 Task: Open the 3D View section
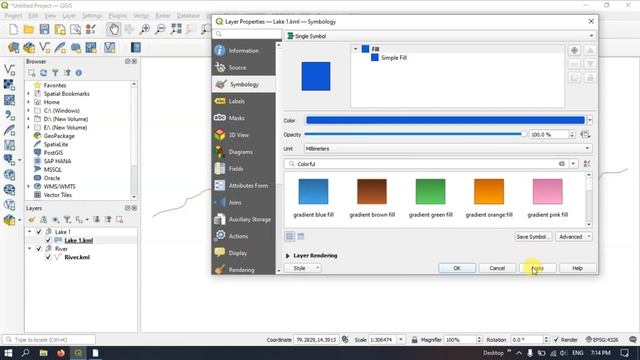(243, 135)
